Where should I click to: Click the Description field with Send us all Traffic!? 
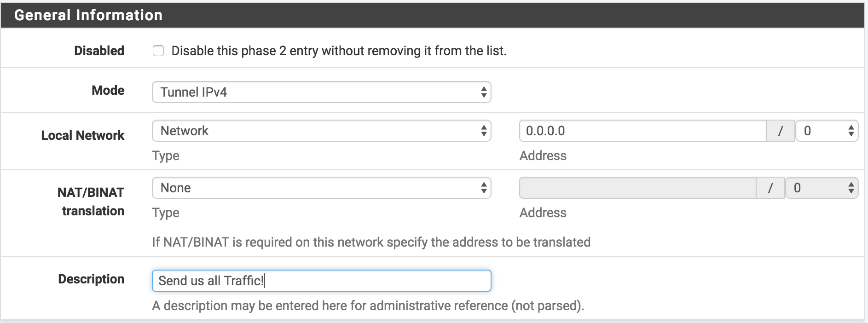coord(322,281)
